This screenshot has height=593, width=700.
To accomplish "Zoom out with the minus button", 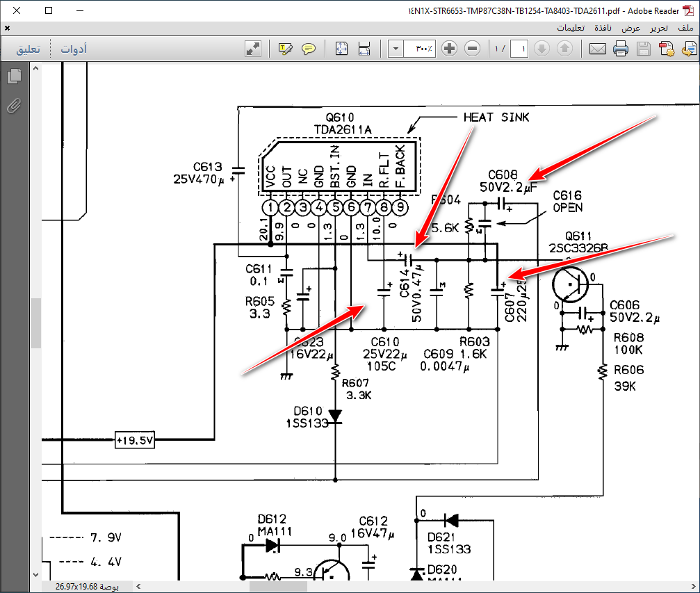I will tap(472, 48).
